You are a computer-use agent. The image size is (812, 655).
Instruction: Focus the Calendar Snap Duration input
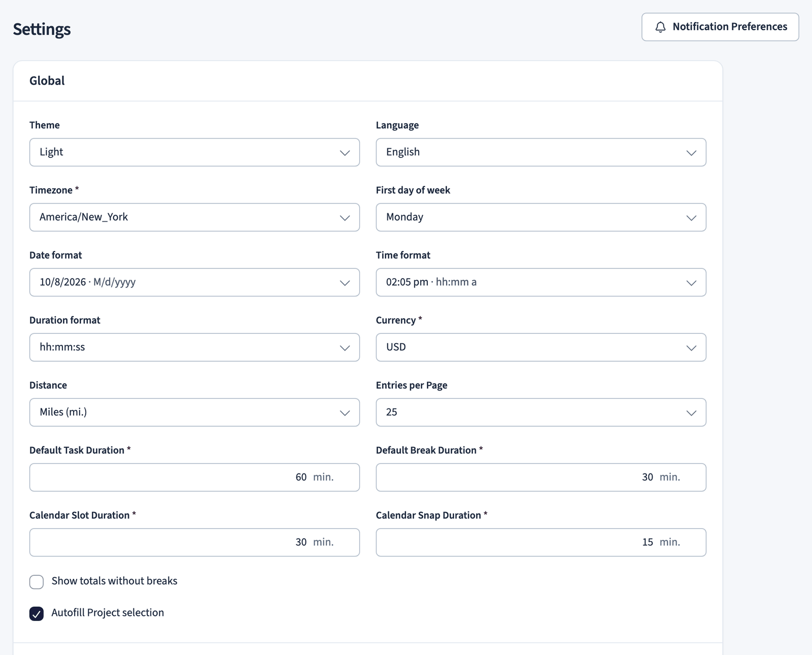[541, 542]
